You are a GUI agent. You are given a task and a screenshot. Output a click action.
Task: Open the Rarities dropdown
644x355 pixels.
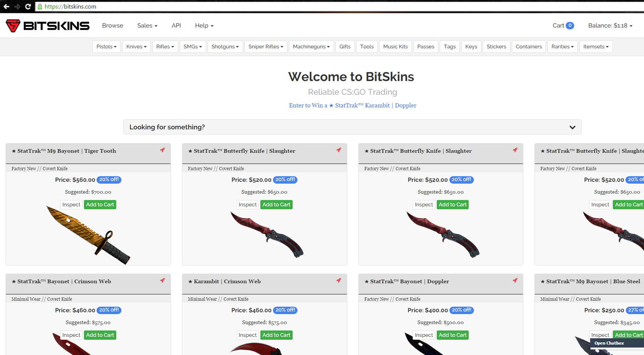pos(563,46)
